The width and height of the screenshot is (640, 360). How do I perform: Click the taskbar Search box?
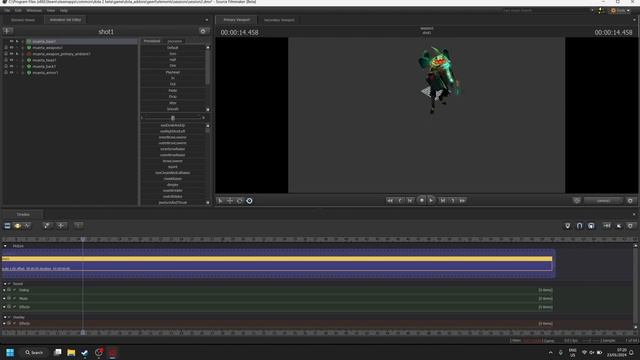(34, 352)
